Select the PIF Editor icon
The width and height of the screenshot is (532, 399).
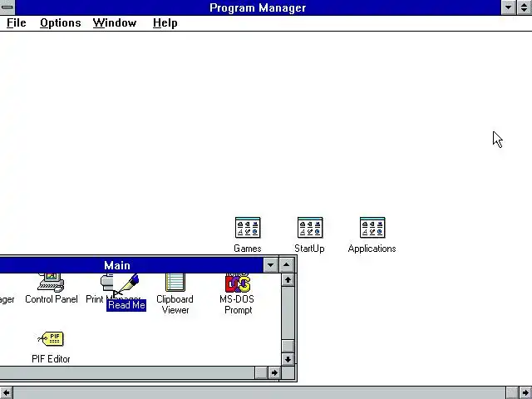pos(51,338)
